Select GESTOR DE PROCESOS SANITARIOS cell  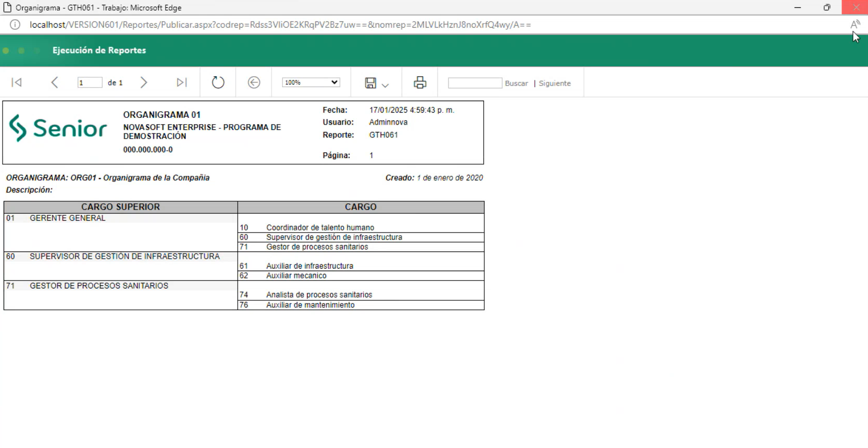coord(99,286)
